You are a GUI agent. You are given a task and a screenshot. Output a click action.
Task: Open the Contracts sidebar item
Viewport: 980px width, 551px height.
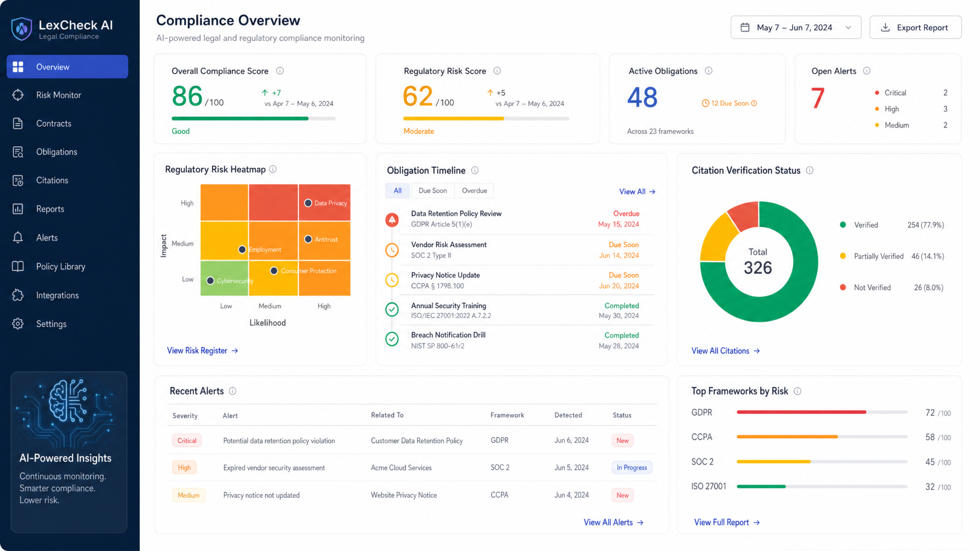(x=67, y=123)
